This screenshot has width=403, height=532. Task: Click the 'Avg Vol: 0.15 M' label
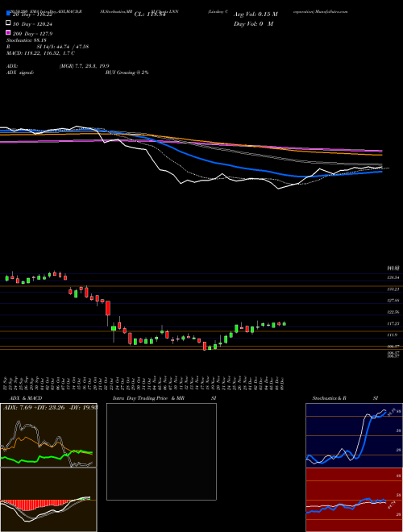[x=256, y=15]
